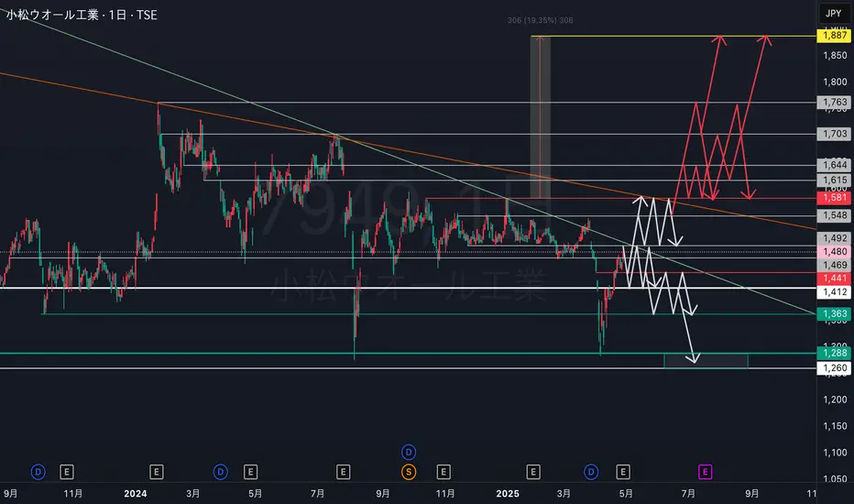
Task: Click the 1,200 price axis value
Action: coord(835,400)
